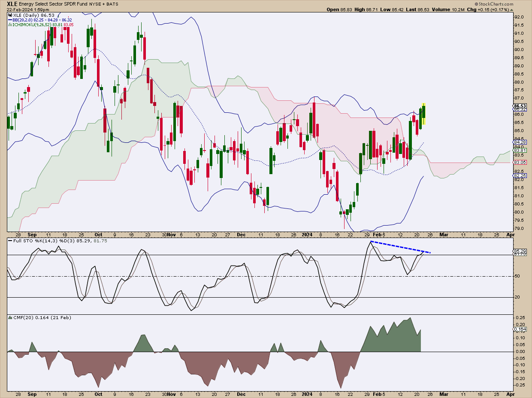Click the 79.0 label on the price axis
532x398 pixels.
click(519, 229)
